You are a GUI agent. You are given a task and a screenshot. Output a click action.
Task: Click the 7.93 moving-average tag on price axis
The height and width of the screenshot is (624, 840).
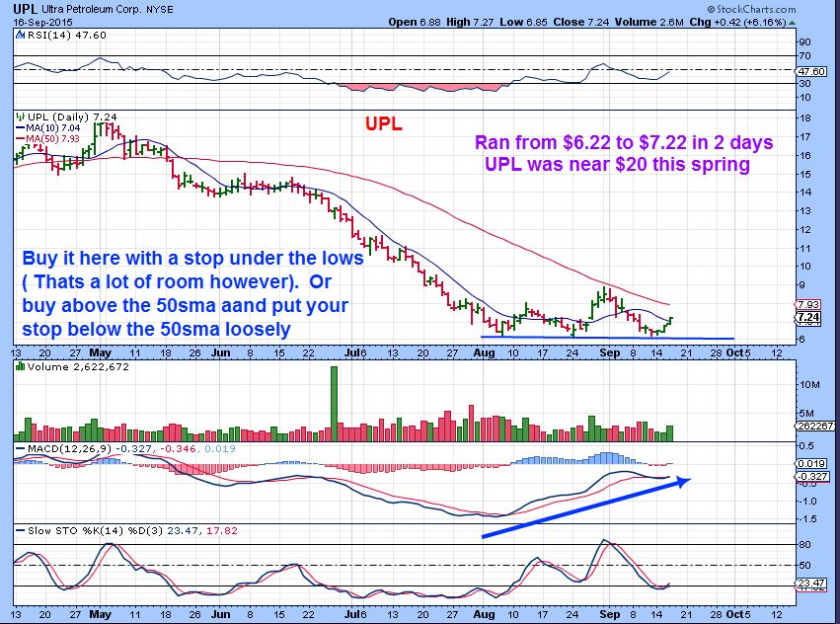point(808,304)
